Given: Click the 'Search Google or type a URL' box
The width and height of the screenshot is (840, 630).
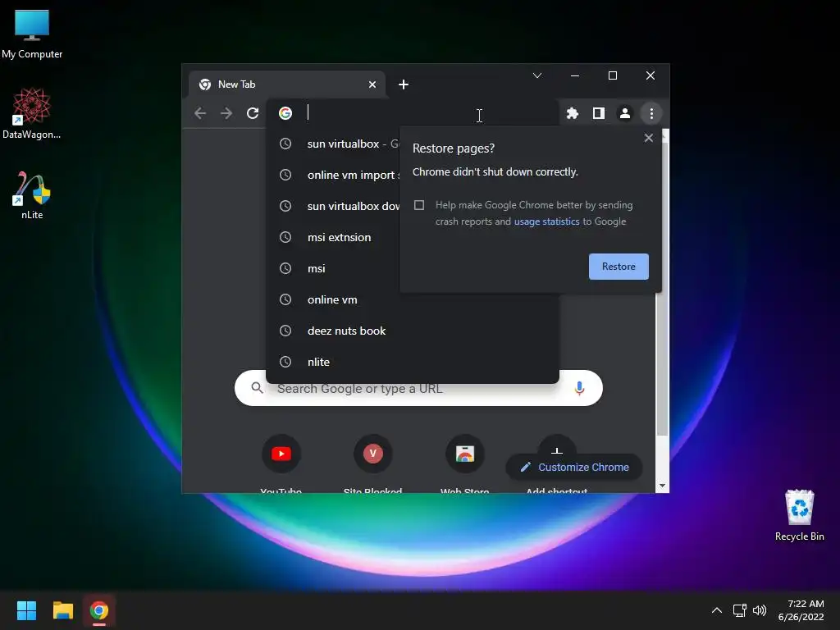Looking at the screenshot, I should [418, 388].
